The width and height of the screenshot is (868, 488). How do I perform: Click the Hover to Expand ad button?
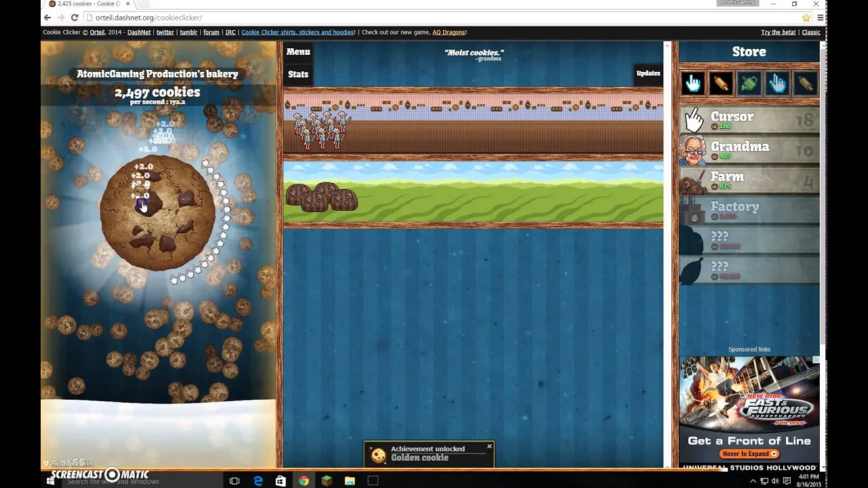(749, 453)
